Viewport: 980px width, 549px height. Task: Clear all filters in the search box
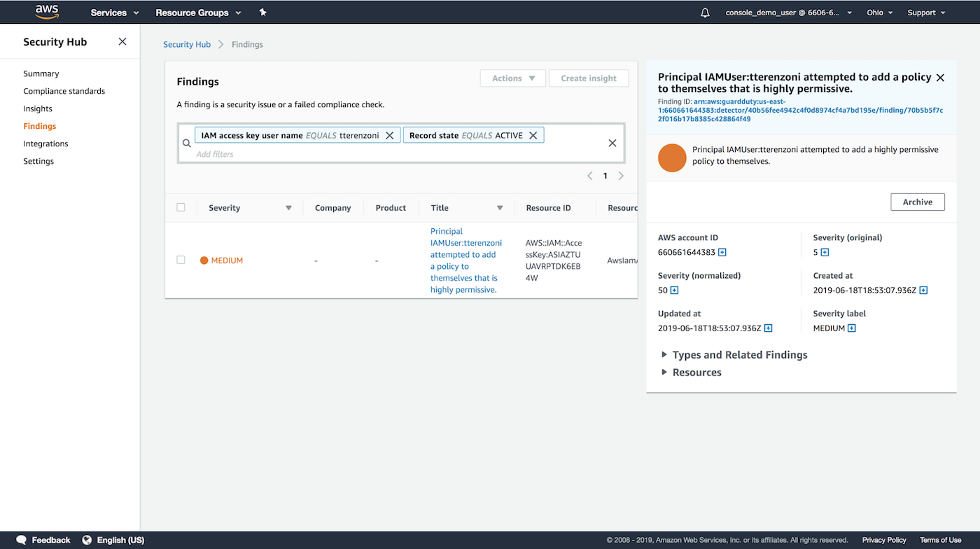[612, 143]
